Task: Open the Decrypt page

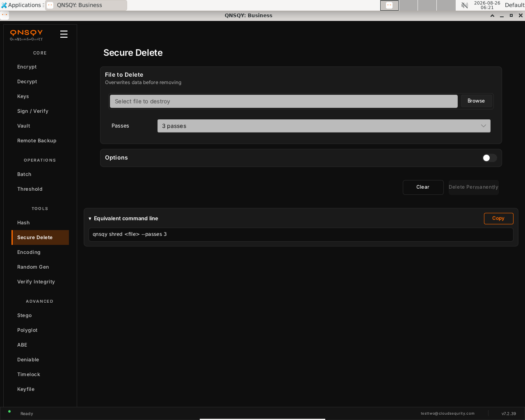Action: point(40,82)
